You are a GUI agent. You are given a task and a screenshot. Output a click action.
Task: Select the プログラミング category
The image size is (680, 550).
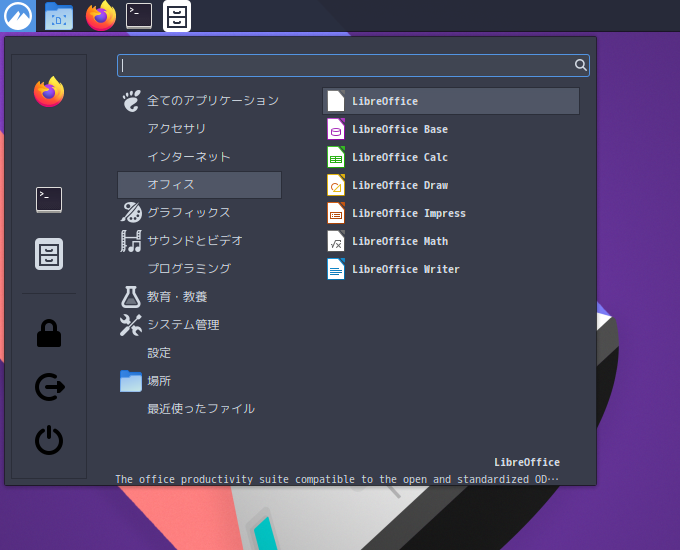[199, 268]
